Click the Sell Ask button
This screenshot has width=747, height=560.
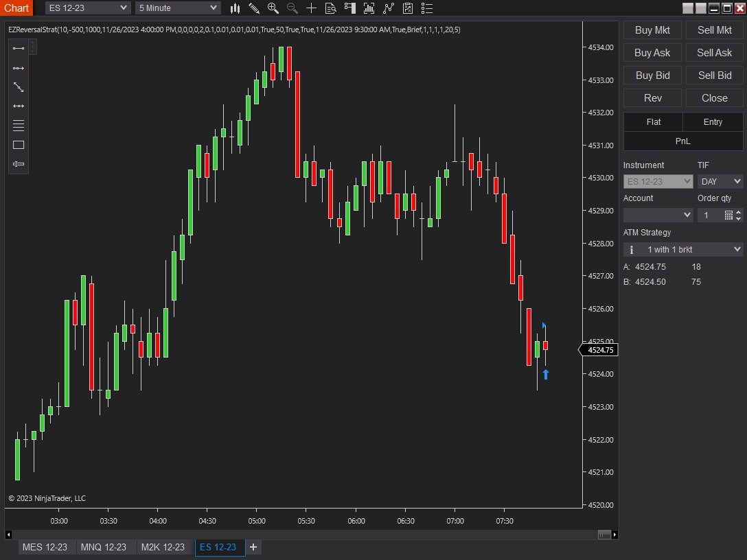pyautogui.click(x=714, y=53)
